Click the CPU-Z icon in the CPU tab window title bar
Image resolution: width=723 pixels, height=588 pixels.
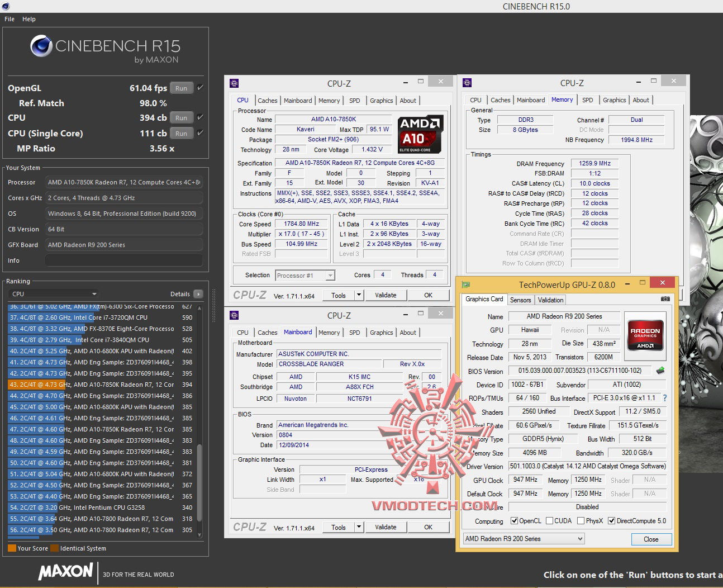pyautogui.click(x=234, y=83)
